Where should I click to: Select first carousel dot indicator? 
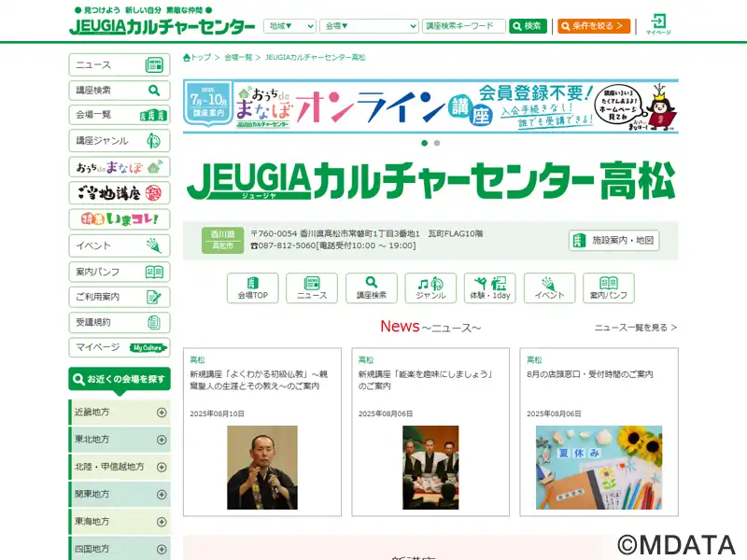coord(425,143)
